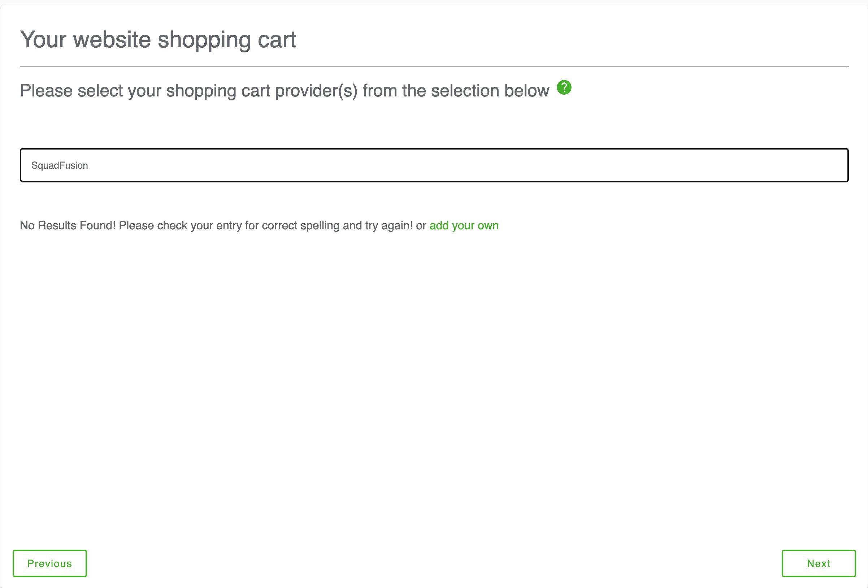Image resolution: width=868 pixels, height=588 pixels.
Task: Click the 'No Results Found!' message text
Action: [x=68, y=226]
